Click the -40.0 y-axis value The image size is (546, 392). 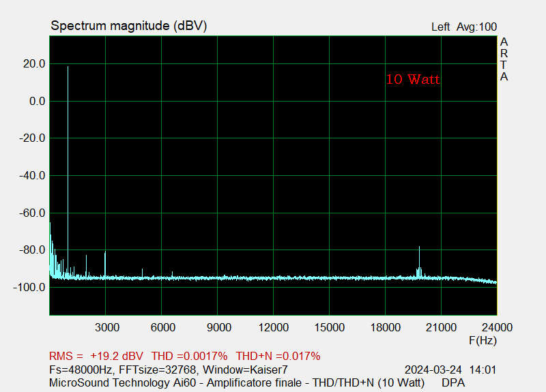pos(32,176)
